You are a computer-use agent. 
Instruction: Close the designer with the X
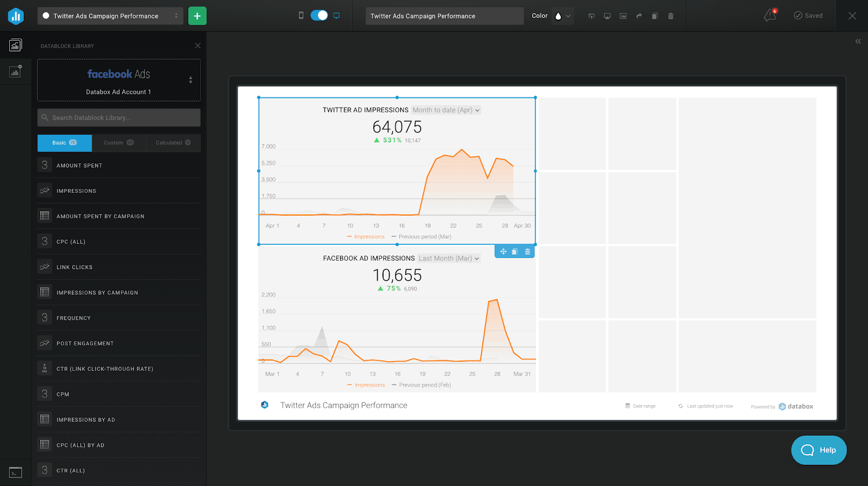pos(852,16)
